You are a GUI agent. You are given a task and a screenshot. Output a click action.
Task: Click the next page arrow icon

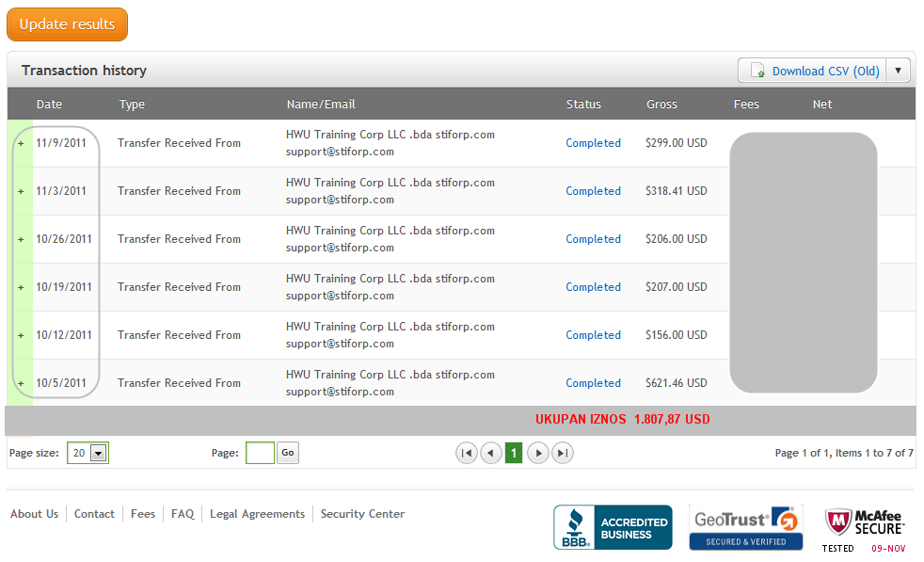click(537, 454)
